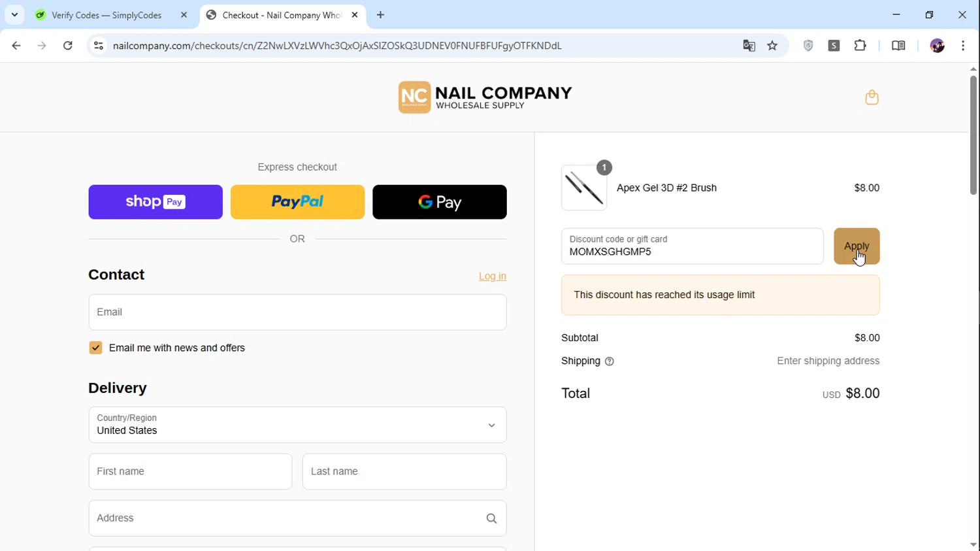Click the Enter shipping address text

tap(828, 361)
